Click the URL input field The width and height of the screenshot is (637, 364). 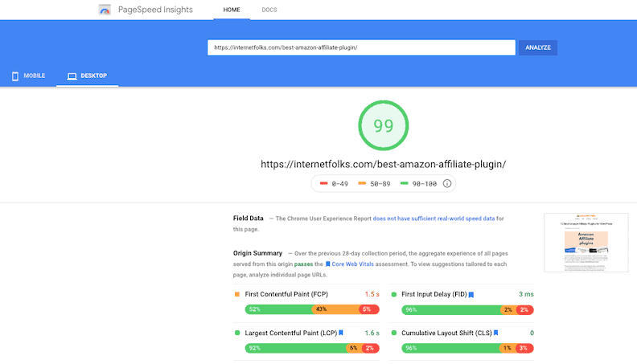coord(361,47)
